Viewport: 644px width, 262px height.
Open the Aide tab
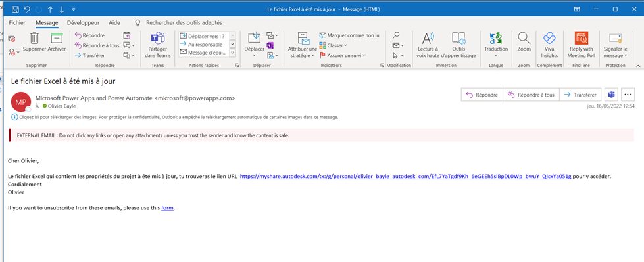(114, 23)
